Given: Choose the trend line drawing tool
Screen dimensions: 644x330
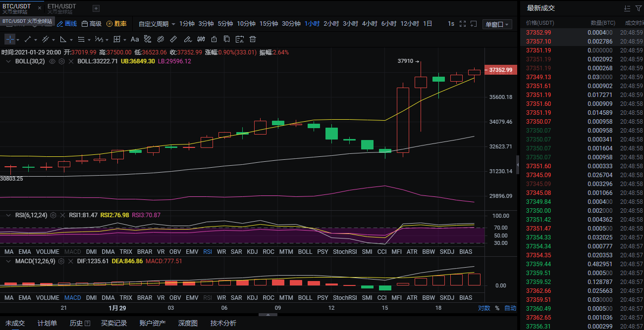Looking at the screenshot, I should point(27,39).
